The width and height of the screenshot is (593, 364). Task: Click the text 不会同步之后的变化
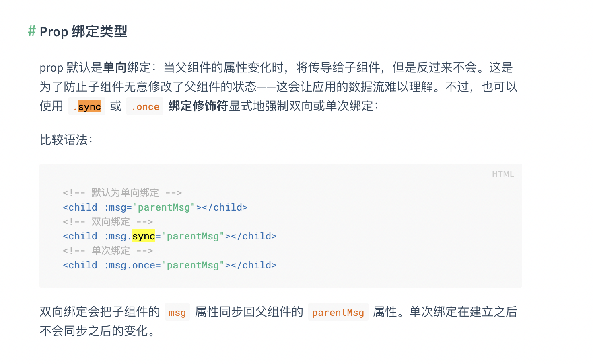(x=97, y=331)
